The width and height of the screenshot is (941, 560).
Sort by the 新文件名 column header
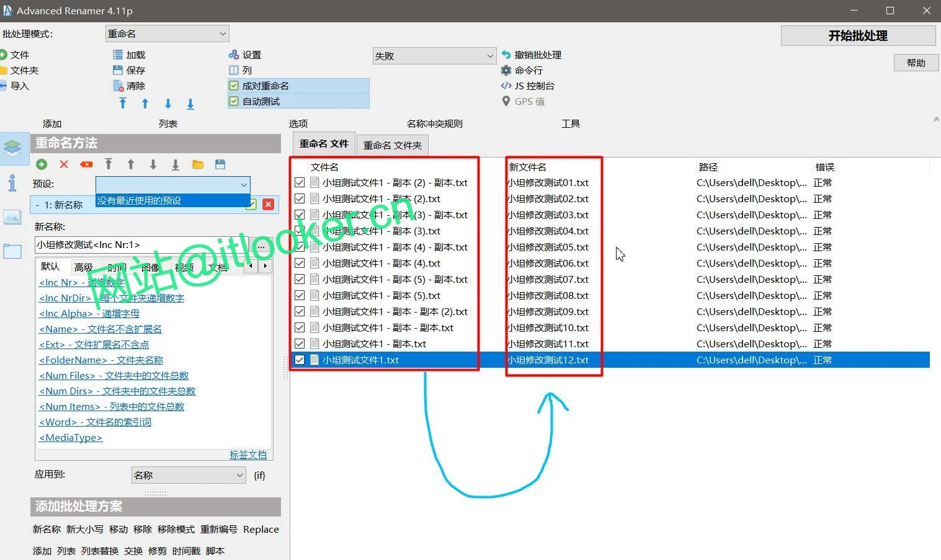pos(528,167)
